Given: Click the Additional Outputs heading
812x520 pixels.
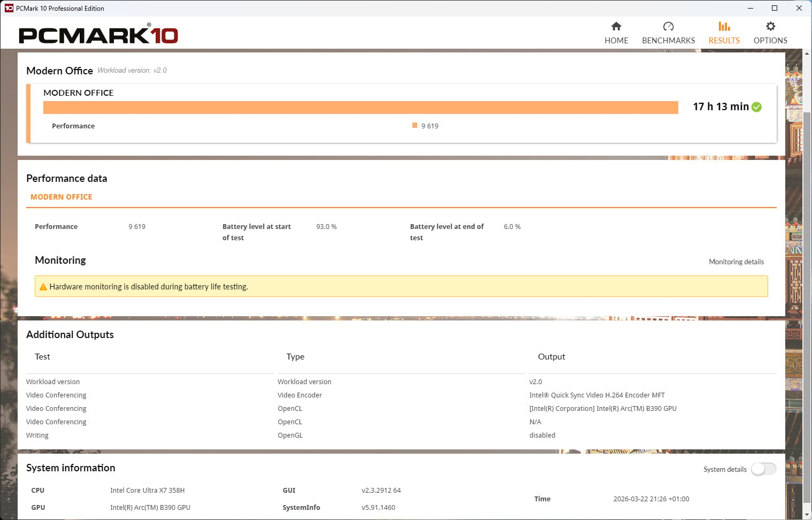Looking at the screenshot, I should tap(70, 335).
